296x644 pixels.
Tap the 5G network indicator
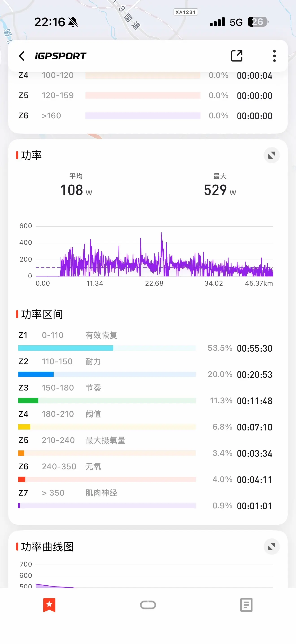tap(236, 22)
